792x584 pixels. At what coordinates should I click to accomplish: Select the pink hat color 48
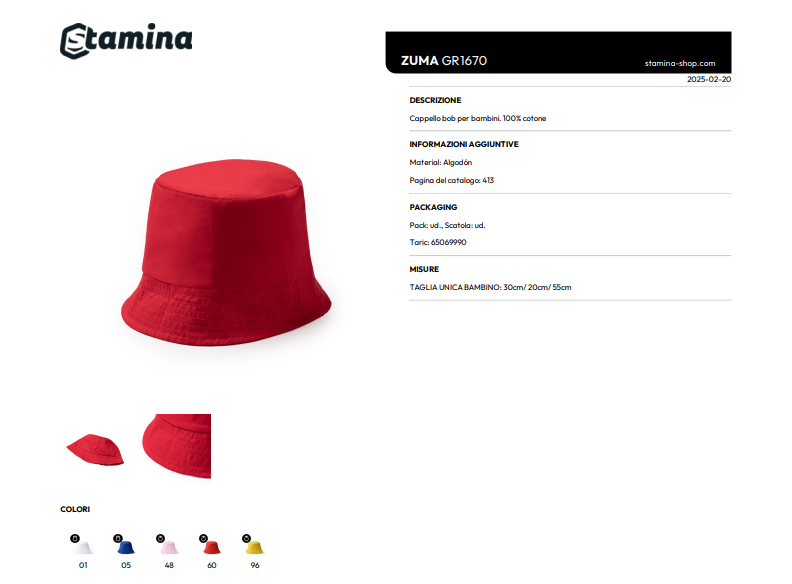(169, 548)
